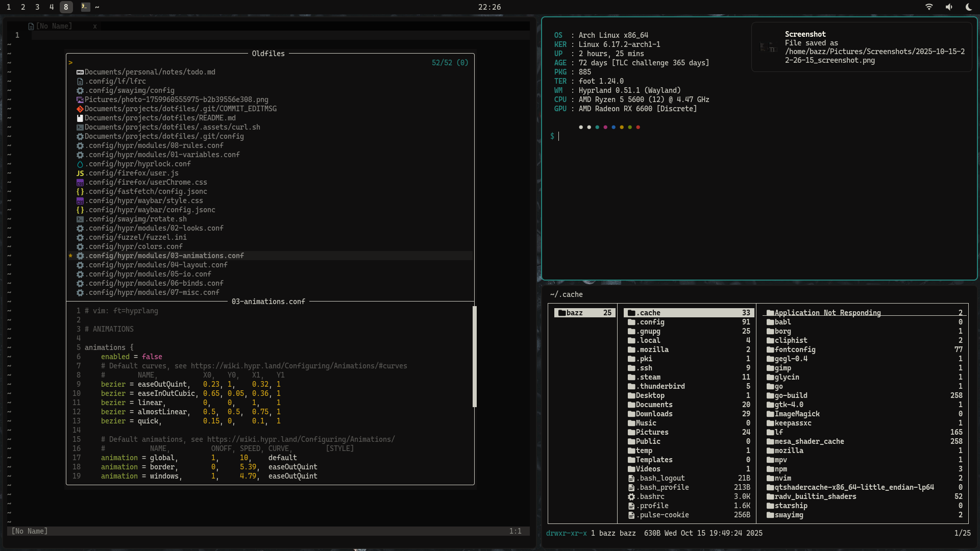Click the folder icon beside Downloads

(631, 414)
